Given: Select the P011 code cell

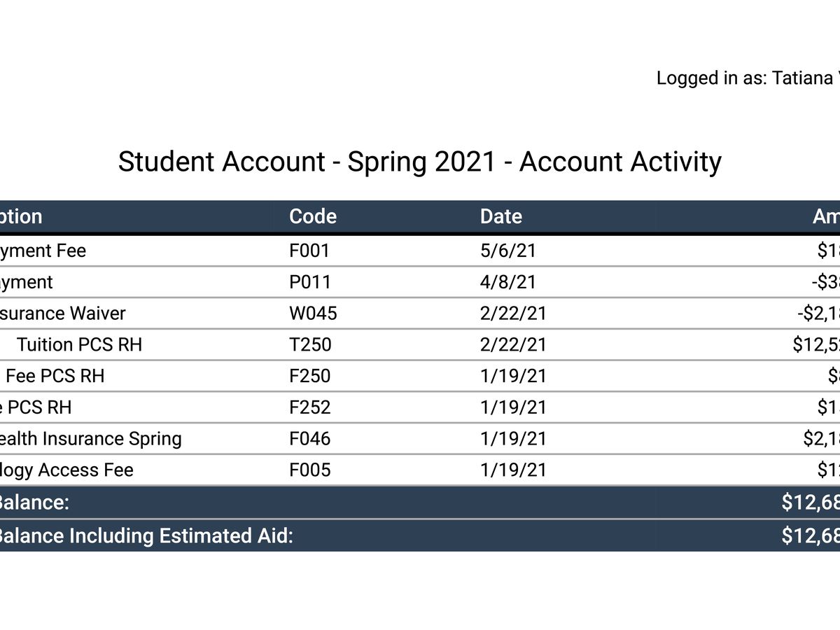Looking at the screenshot, I should pos(309,282).
